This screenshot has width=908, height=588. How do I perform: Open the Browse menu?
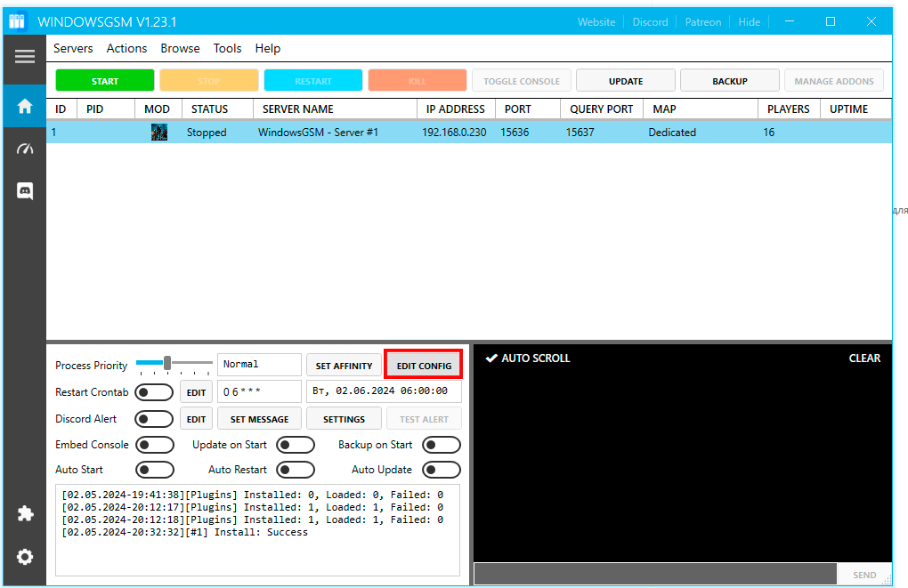click(180, 49)
